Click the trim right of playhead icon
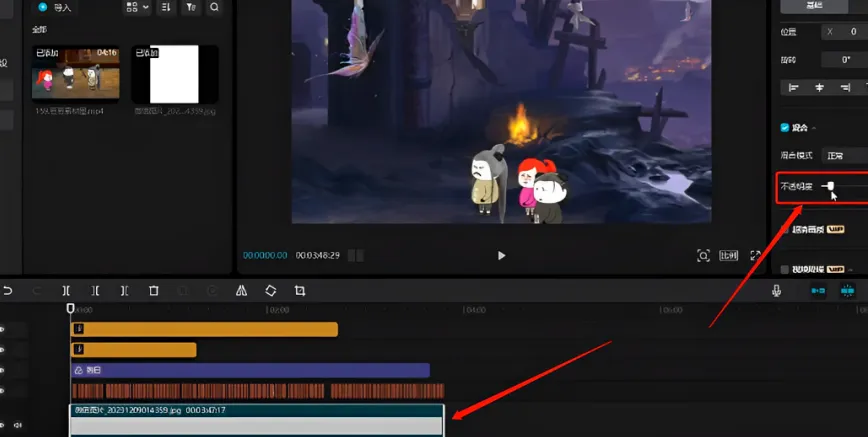868x437 pixels. point(125,291)
